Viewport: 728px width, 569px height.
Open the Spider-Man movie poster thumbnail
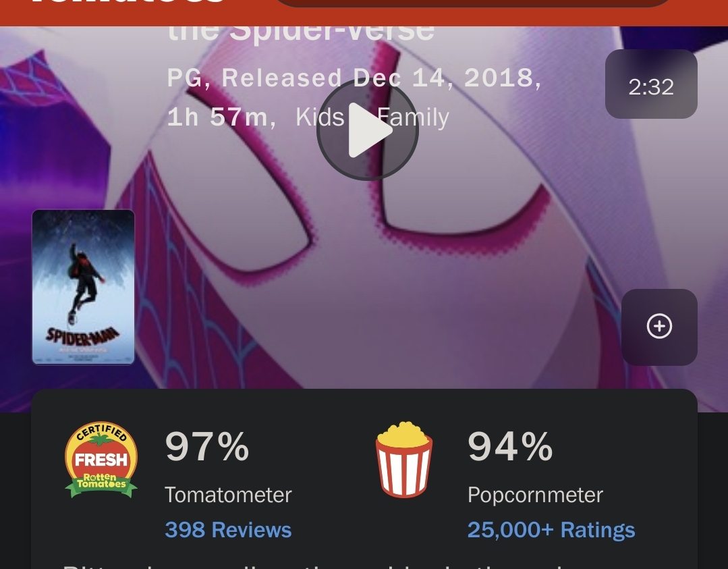click(x=83, y=287)
